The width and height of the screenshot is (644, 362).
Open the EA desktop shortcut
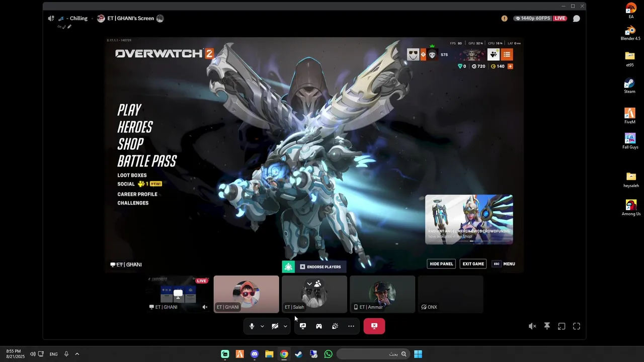(631, 11)
